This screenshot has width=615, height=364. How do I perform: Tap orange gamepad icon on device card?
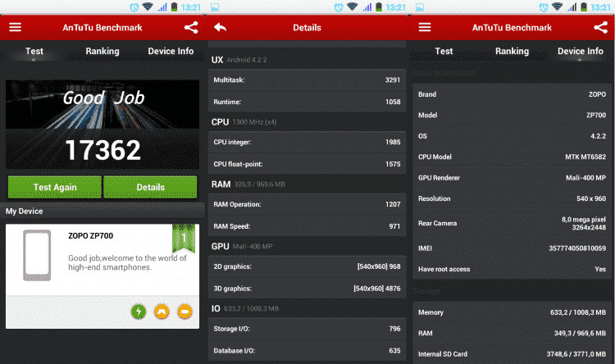(162, 312)
